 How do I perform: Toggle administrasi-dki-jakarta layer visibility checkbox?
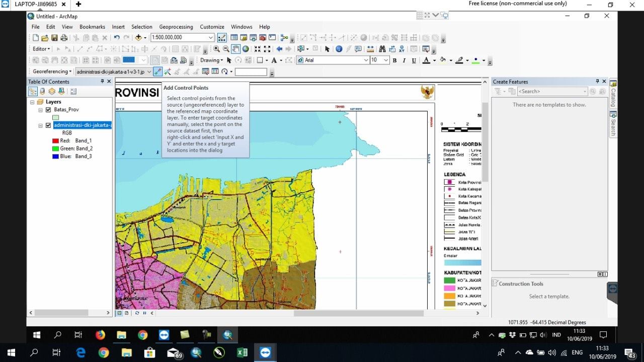point(48,125)
